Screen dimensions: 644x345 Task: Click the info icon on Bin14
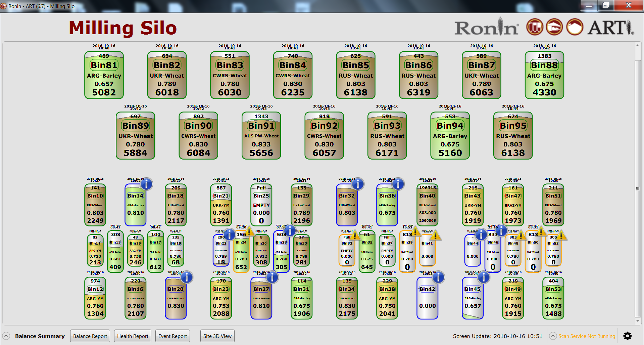[x=146, y=184]
